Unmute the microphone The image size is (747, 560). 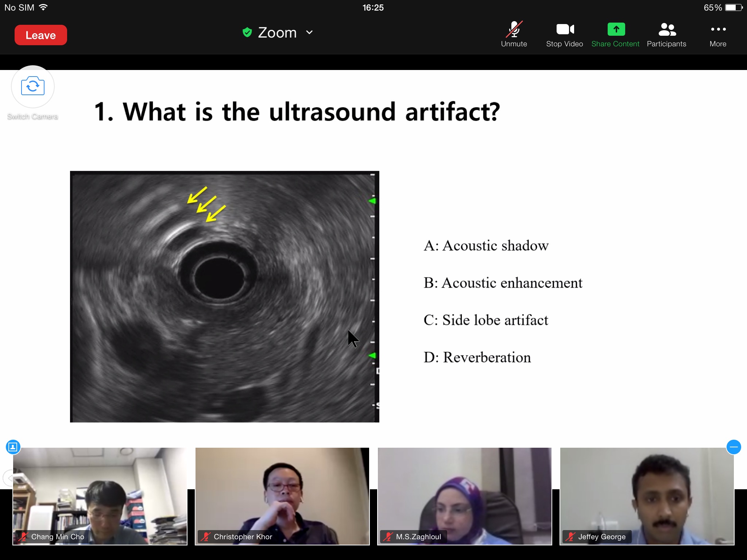tap(514, 34)
